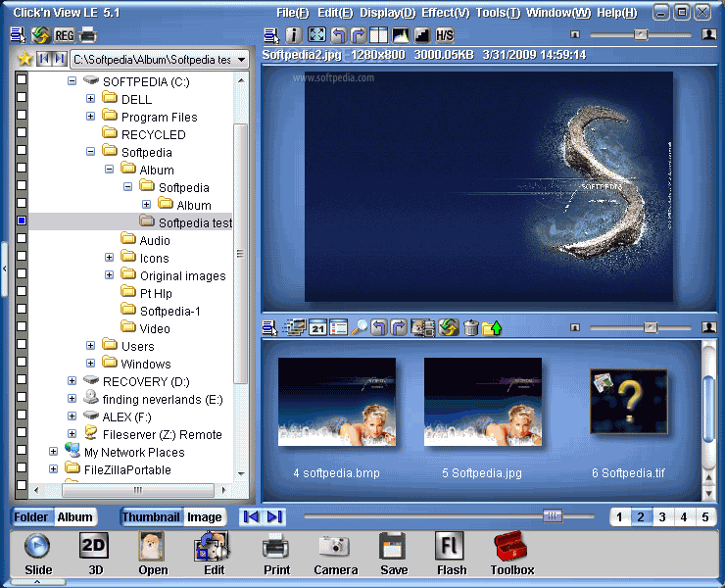Toggle full screen view icon
The height and width of the screenshot is (588, 725).
pyautogui.click(x=316, y=35)
